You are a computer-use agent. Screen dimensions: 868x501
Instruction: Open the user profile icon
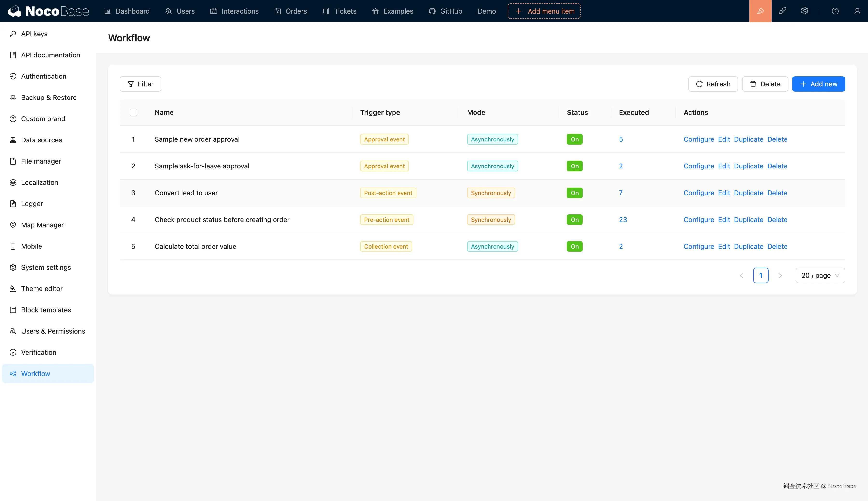[x=857, y=11]
